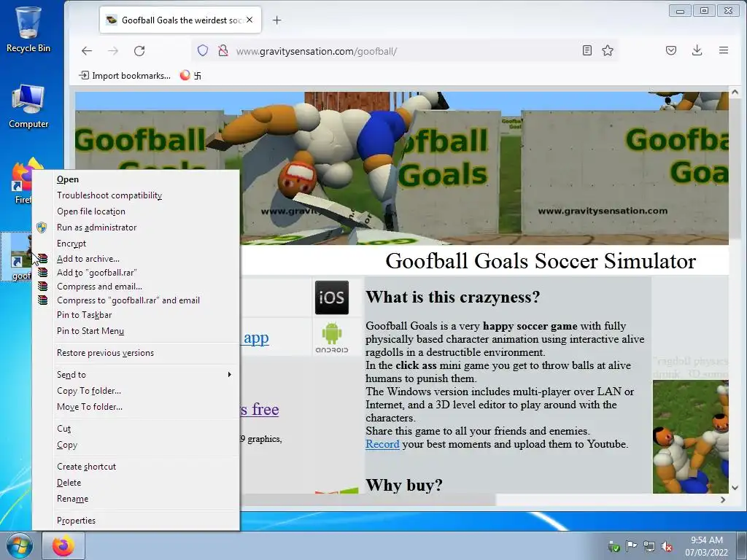Choose Open in the context menu
The image size is (747, 560).
click(136, 179)
